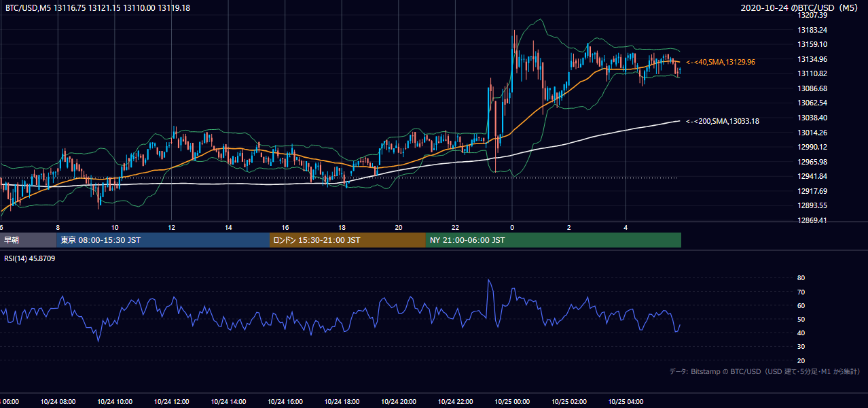
Task: Click the 13014.26 price axis label
Action: pos(812,132)
